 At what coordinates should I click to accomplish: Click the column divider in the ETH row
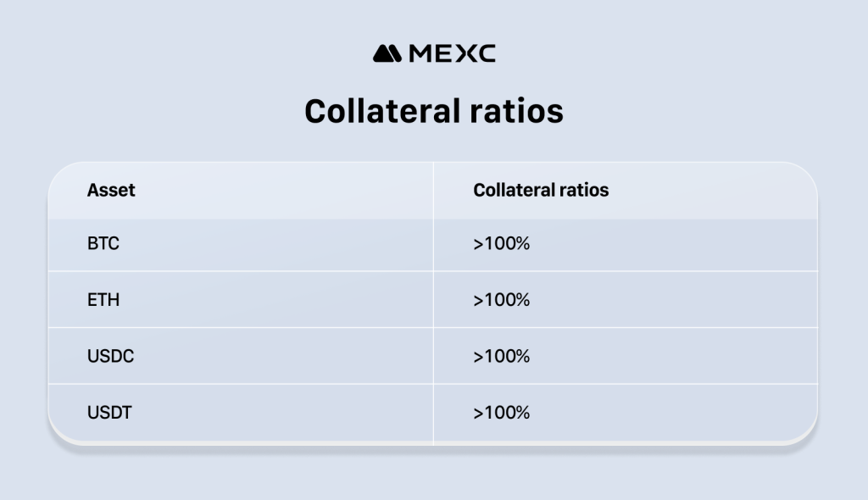coord(433,300)
